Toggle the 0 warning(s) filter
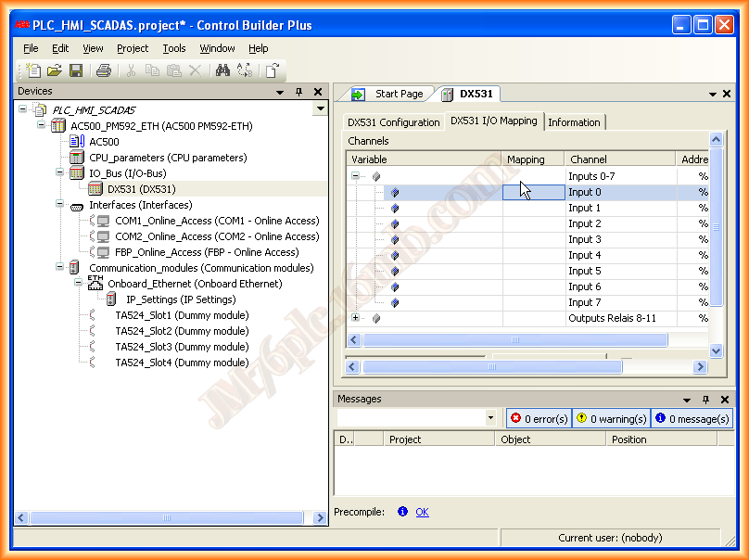 click(612, 419)
